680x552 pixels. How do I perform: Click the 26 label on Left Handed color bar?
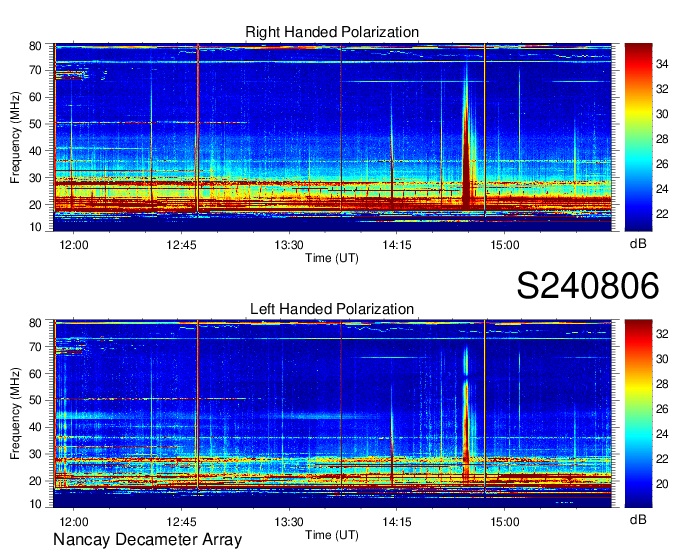[662, 409]
